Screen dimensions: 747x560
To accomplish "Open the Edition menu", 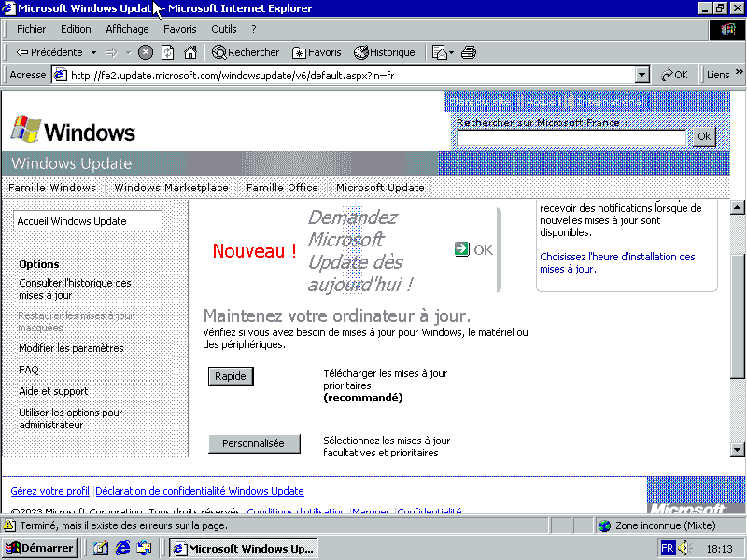I will coord(76,29).
